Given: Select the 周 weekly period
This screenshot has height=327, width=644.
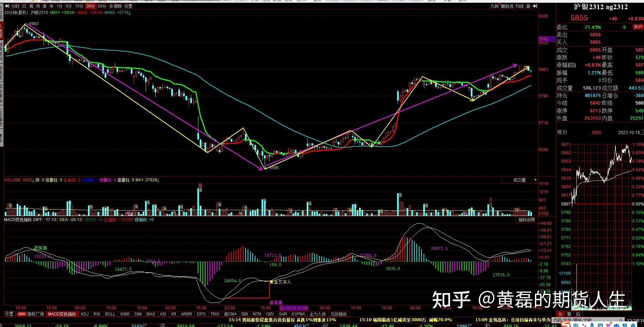Looking at the screenshot, I should (x=31, y=6).
